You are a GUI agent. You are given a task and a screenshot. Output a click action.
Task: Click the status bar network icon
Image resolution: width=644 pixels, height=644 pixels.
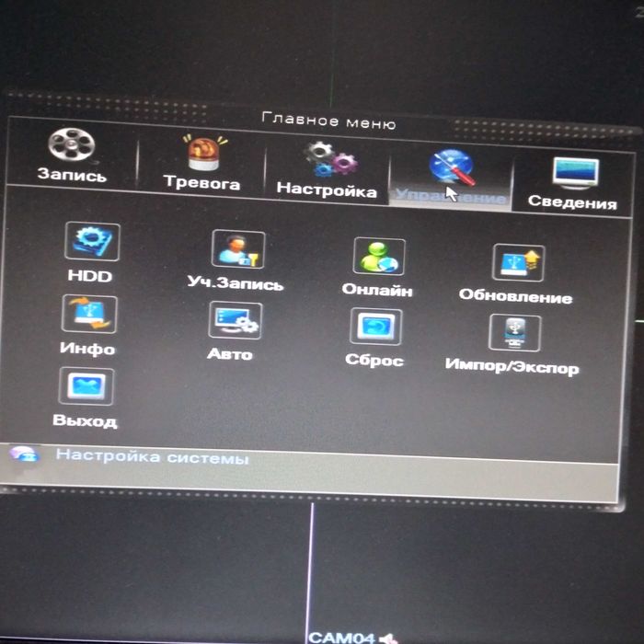pyautogui.click(x=24, y=454)
